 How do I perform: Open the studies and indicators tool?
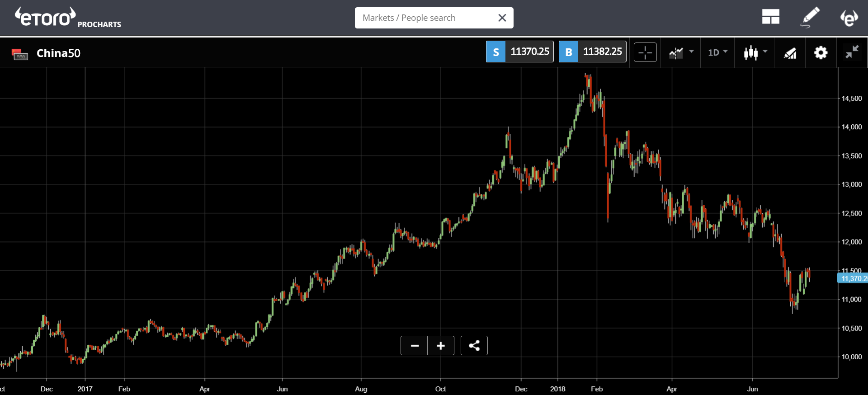(790, 53)
